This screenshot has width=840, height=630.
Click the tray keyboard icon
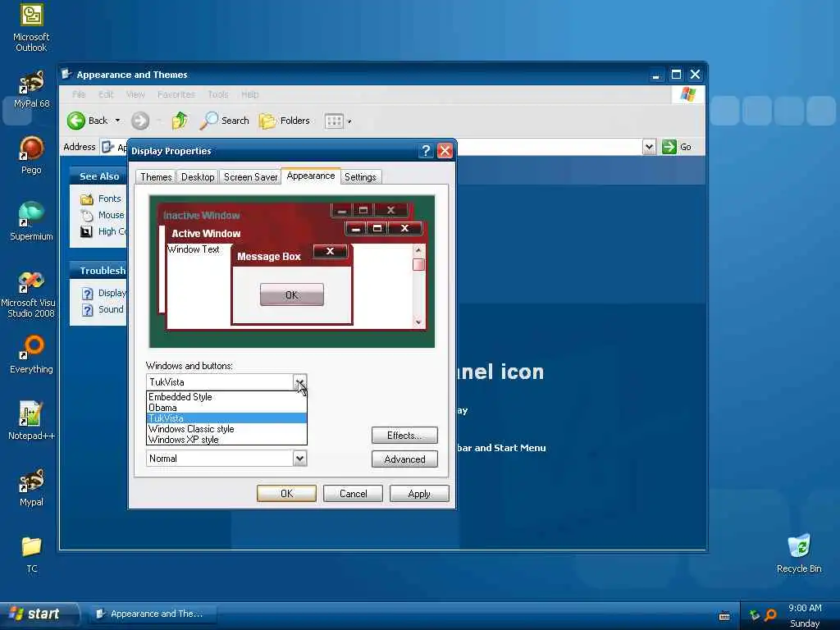[x=724, y=616]
